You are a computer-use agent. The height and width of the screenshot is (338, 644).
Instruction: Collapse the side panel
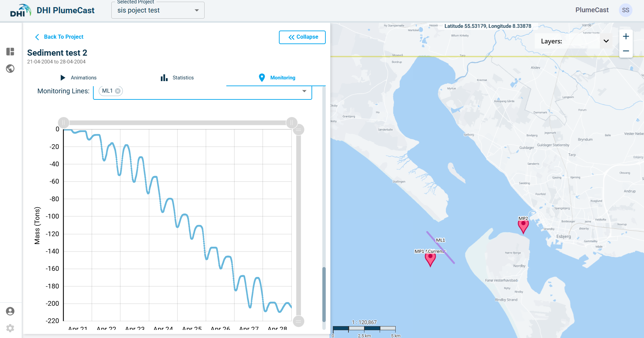(x=302, y=37)
